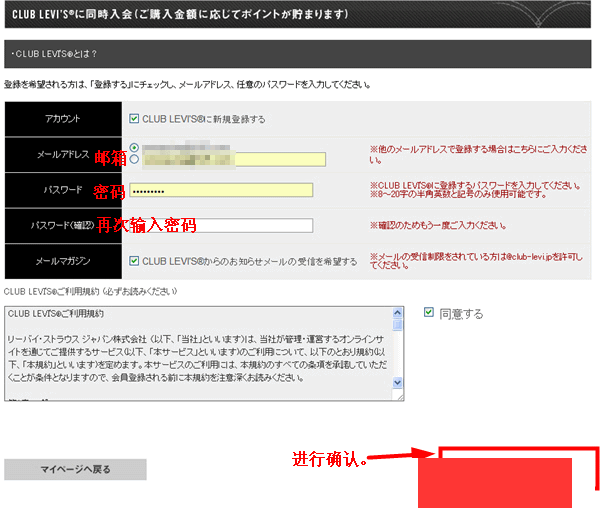The image size is (600, 513).
Task: Click the terms box scroll up arrow
Action: pos(398,313)
